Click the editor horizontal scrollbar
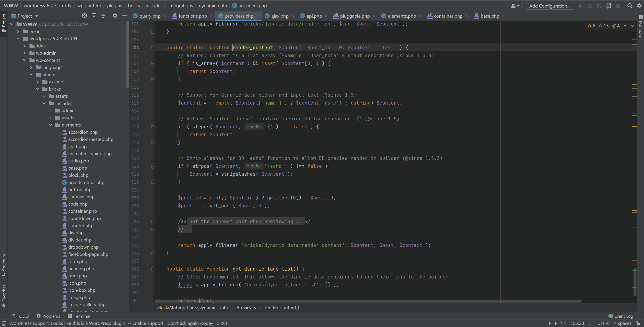 368,301
